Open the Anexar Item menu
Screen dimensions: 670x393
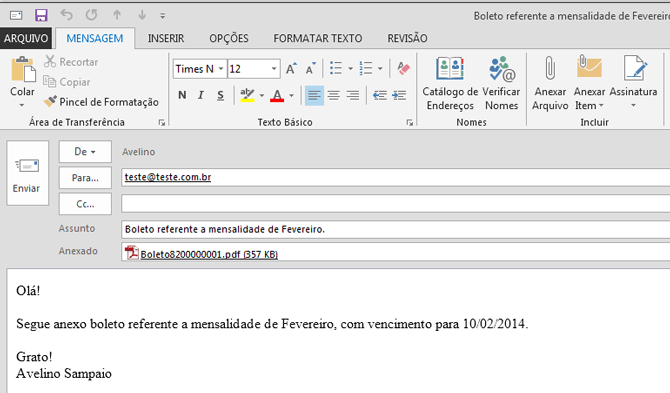589,84
